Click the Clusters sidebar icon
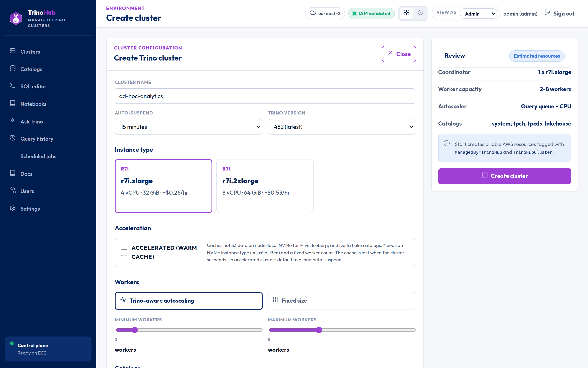This screenshot has height=368, width=588. (x=13, y=51)
